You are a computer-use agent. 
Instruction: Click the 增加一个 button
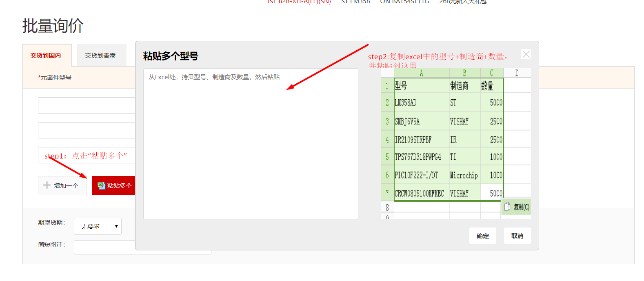pyautogui.click(x=62, y=185)
